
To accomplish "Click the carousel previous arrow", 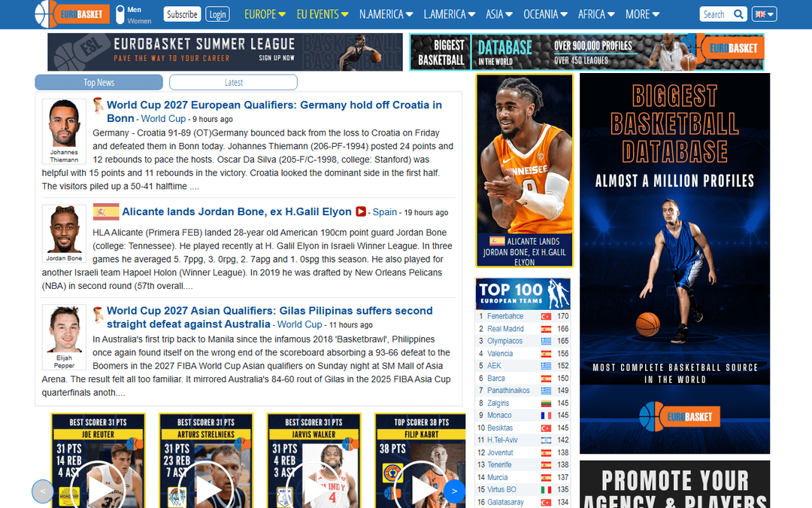I will point(42,491).
